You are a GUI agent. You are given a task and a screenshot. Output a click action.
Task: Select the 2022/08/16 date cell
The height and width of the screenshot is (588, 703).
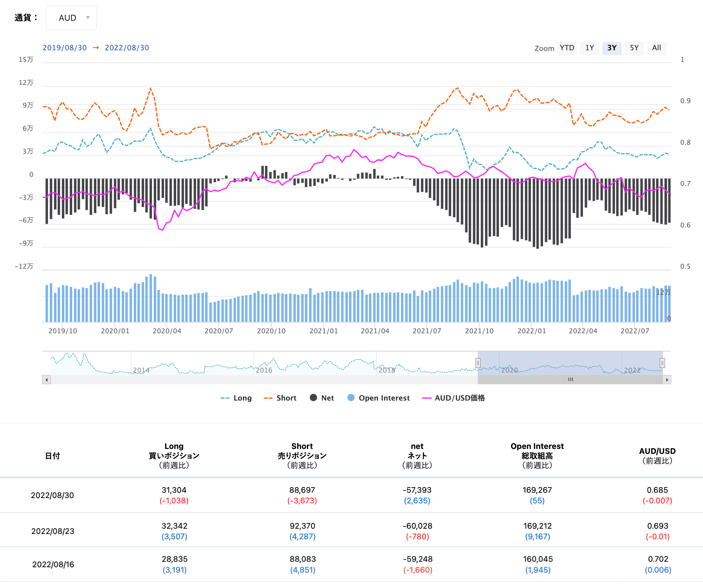(53, 565)
